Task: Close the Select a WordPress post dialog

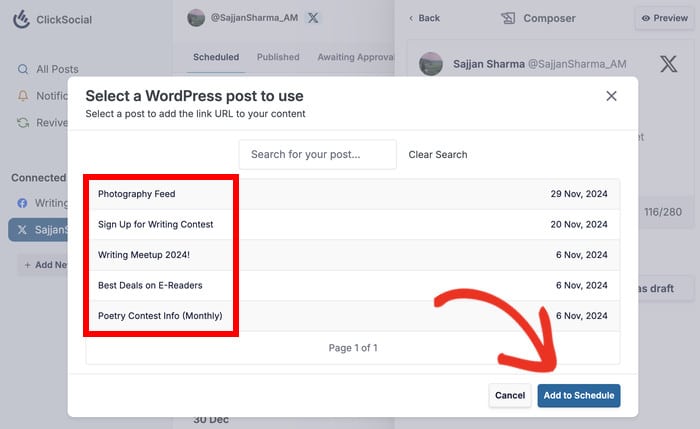Action: click(x=611, y=96)
